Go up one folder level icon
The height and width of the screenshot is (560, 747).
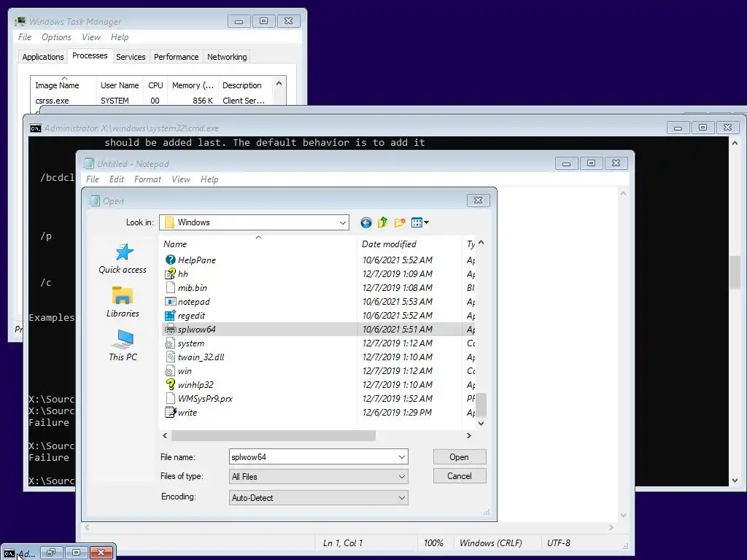click(382, 222)
